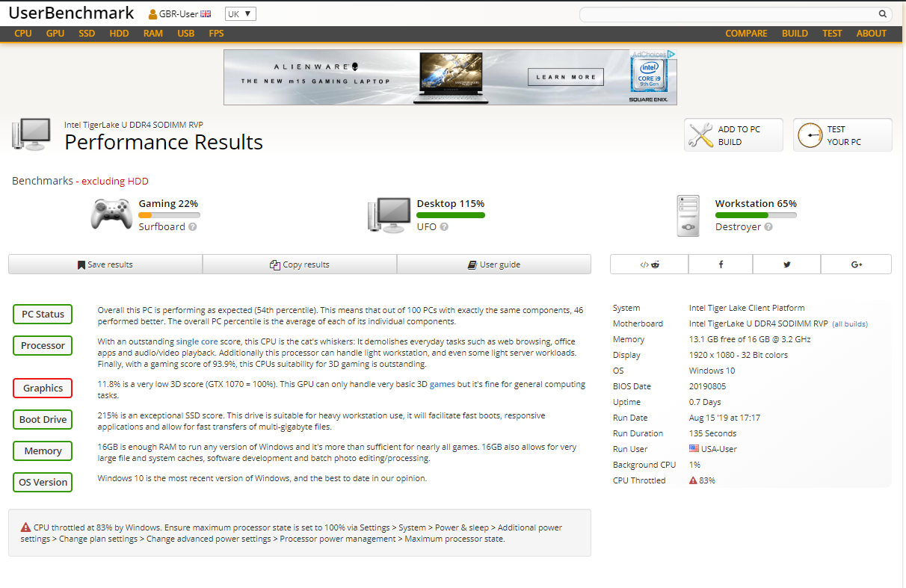This screenshot has height=588, width=906.
Task: Click the gaming controller icon
Action: [x=111, y=214]
